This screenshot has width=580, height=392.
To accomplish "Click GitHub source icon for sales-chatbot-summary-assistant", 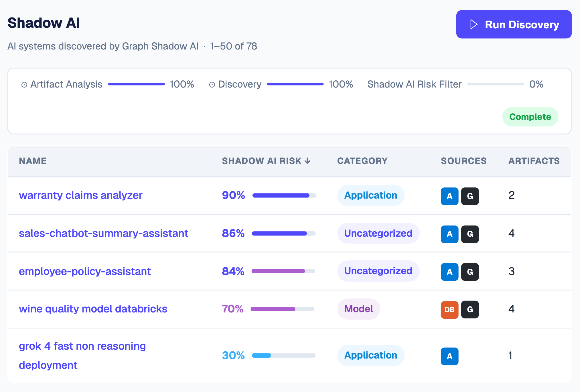I will tap(470, 234).
